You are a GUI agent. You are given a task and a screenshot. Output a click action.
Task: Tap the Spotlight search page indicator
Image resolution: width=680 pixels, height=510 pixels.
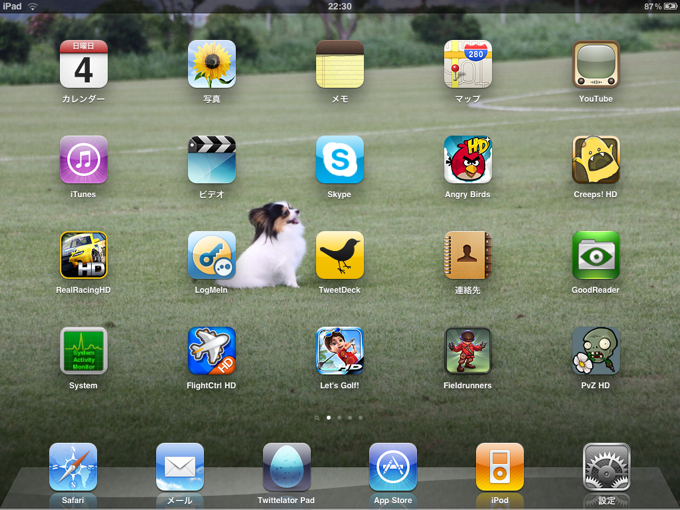tap(317, 418)
